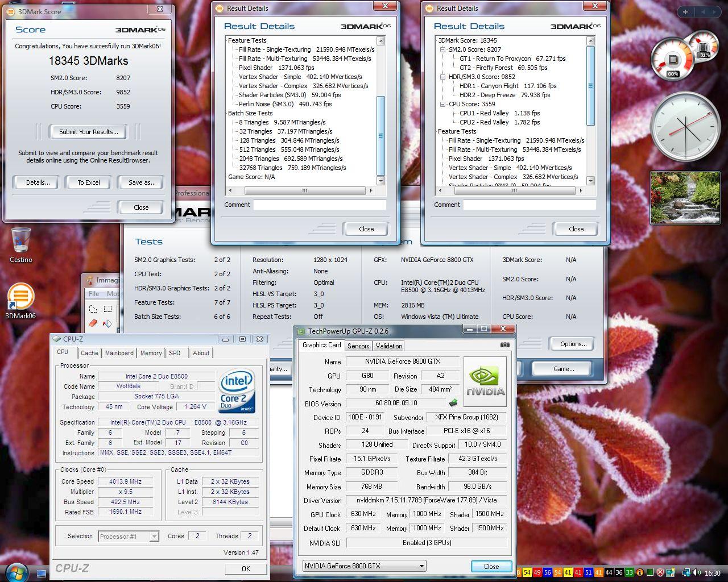This screenshot has width=728, height=582.
Task: Switch to the Sensors tab in GPU-Z
Action: [358, 346]
